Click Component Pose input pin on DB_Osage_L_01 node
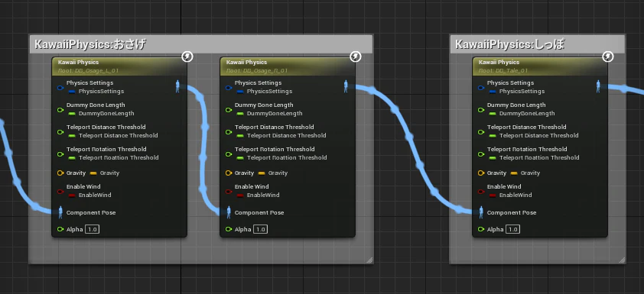Viewport: 644px width, 294px height. pos(60,212)
